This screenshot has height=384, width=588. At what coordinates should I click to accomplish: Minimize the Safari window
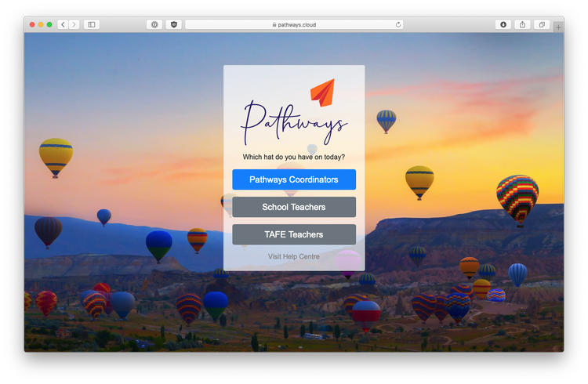tap(41, 25)
